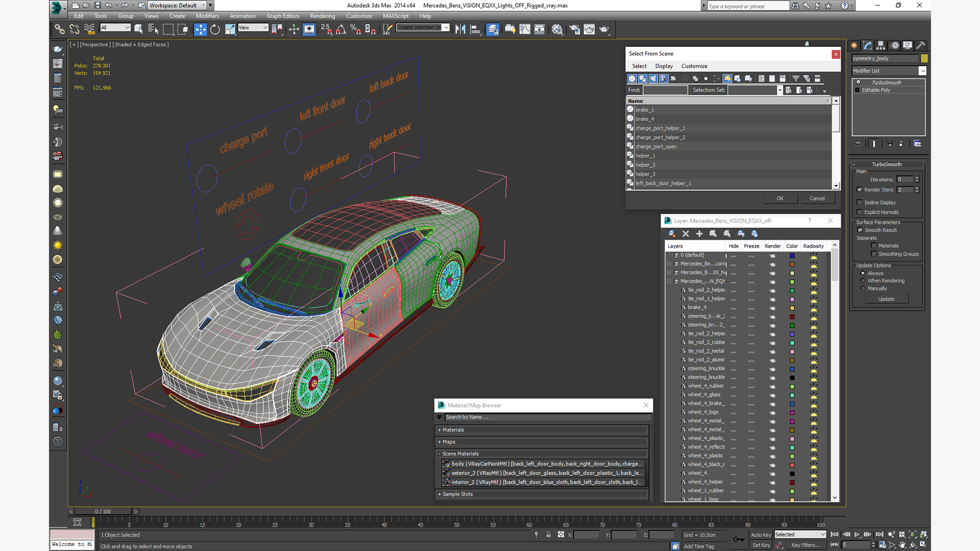Image resolution: width=980 pixels, height=551 pixels.
Task: Activate the Select and Rotate tool
Action: pos(215,29)
